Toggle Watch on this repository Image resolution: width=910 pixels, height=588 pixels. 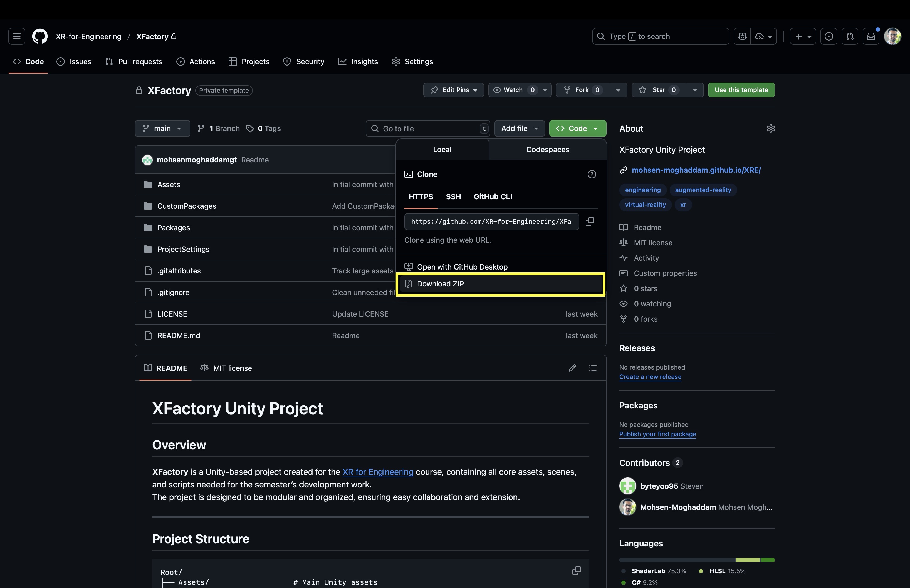pos(513,90)
